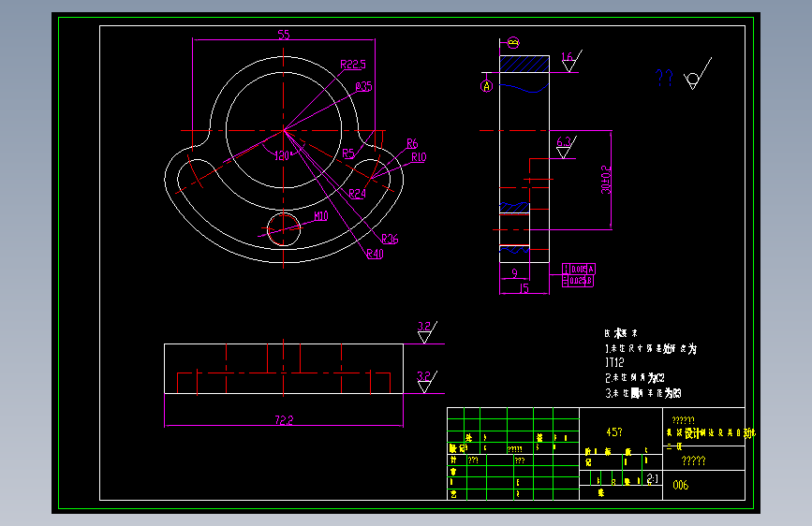This screenshot has width=812, height=526.
Task: Select the R40 radius label
Action: (375, 254)
